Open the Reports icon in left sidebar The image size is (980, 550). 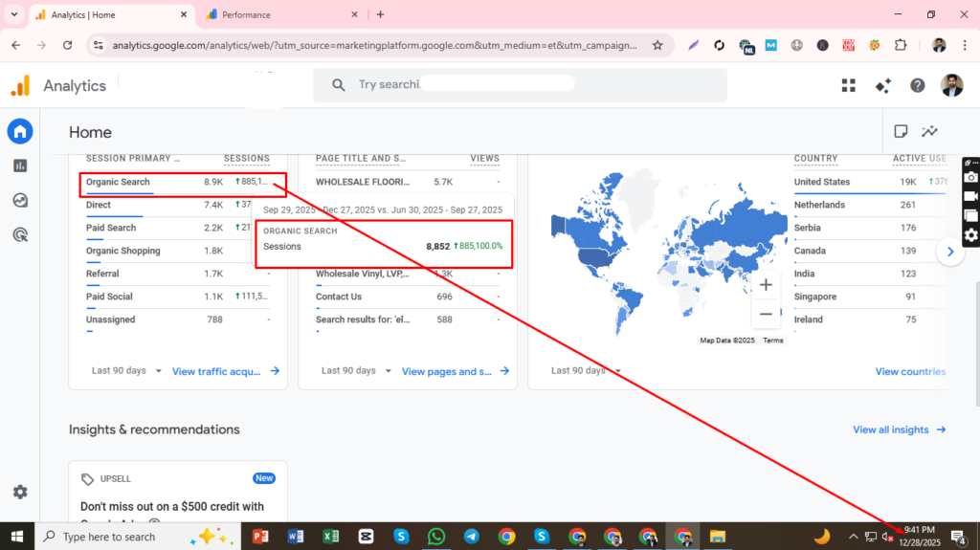20,165
